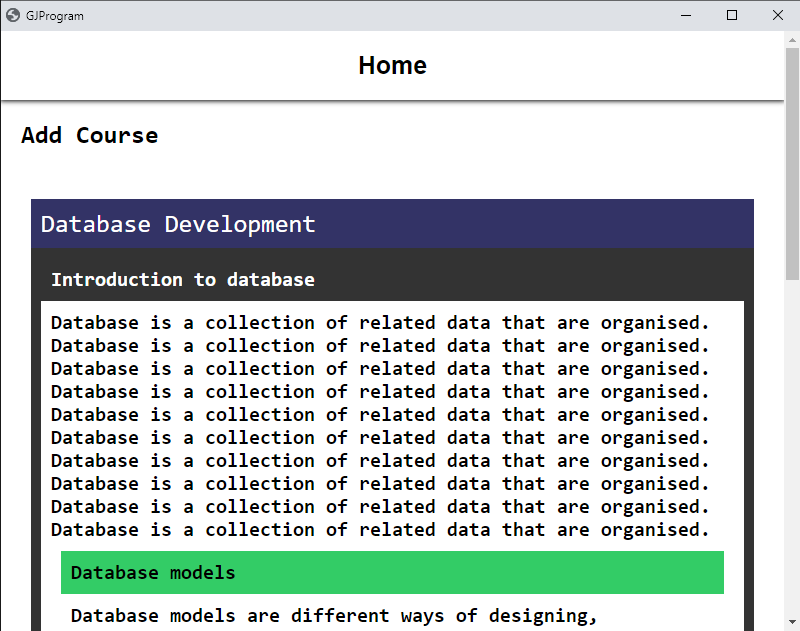Click the scrollbar down arrow

click(792, 623)
